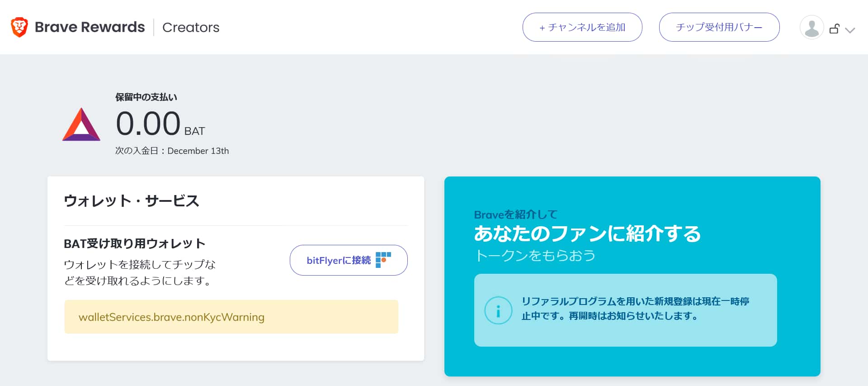Screen dimensions: 868x386
Task: Select Creators in the header
Action: tap(191, 28)
